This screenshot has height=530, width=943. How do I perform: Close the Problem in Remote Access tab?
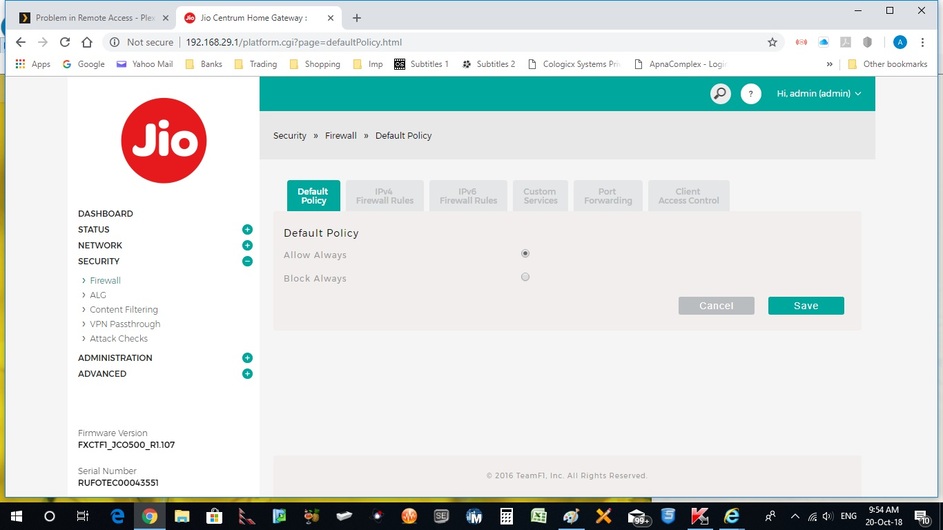point(165,18)
